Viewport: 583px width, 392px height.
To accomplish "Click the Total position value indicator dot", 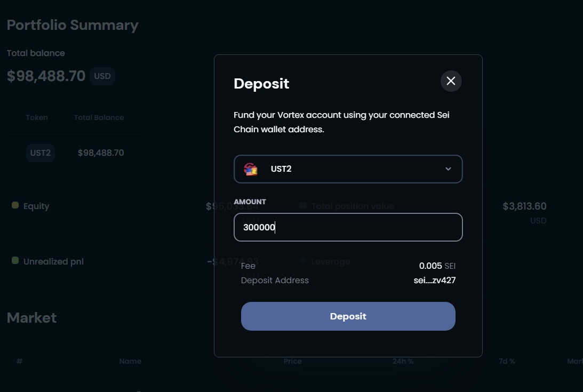I will click(303, 205).
